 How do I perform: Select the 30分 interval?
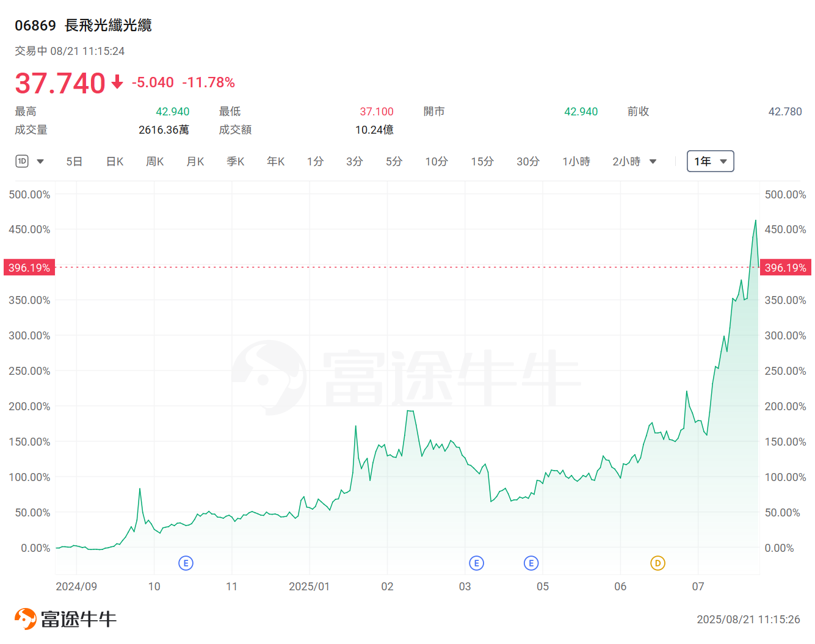pos(527,161)
